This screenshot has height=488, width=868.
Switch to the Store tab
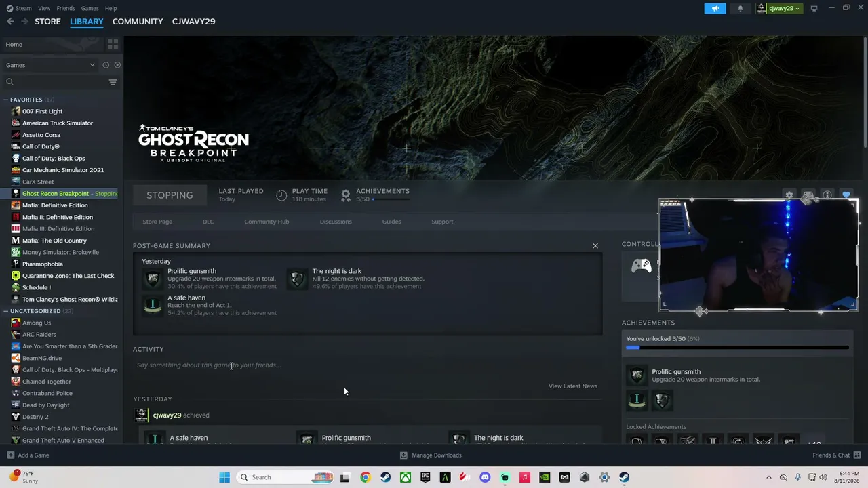[47, 22]
